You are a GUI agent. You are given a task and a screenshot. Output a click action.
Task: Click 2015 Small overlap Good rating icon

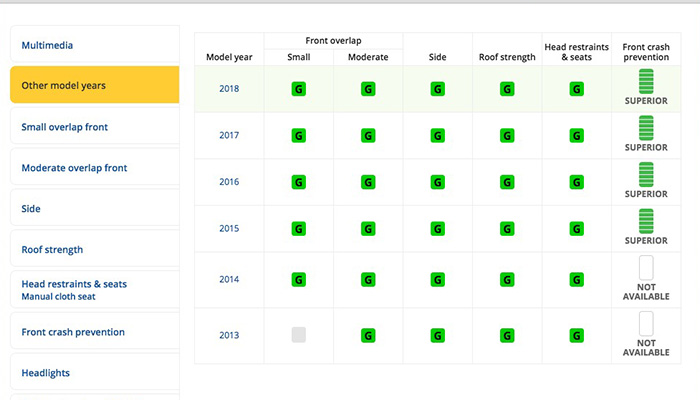[x=299, y=229]
